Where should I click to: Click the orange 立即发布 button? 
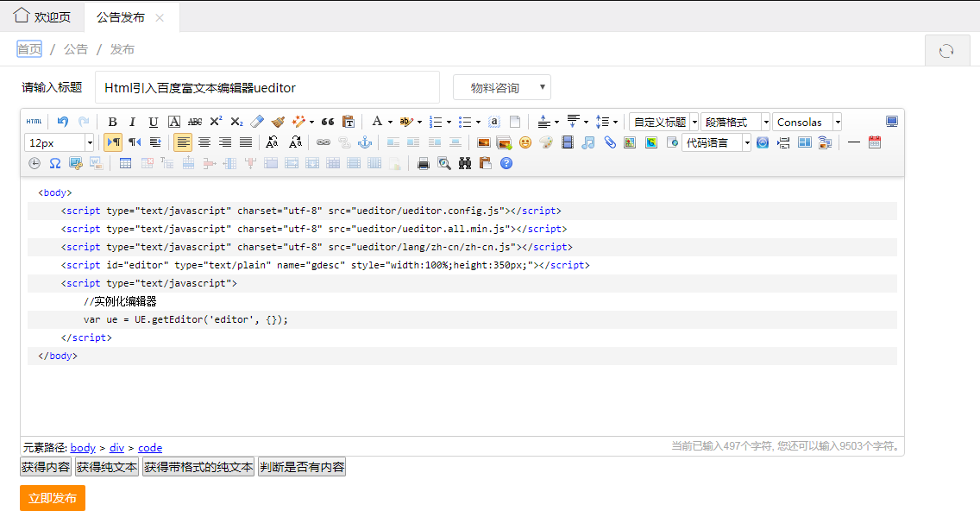click(x=53, y=498)
